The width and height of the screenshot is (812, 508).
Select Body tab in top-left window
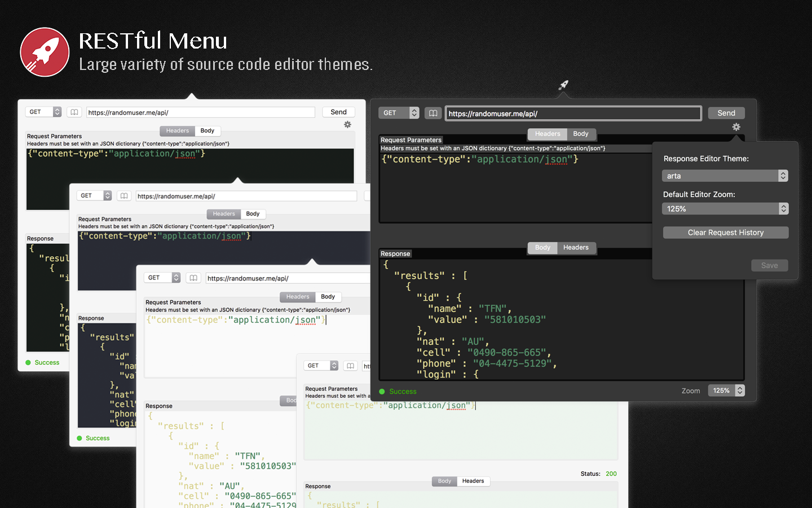(208, 131)
